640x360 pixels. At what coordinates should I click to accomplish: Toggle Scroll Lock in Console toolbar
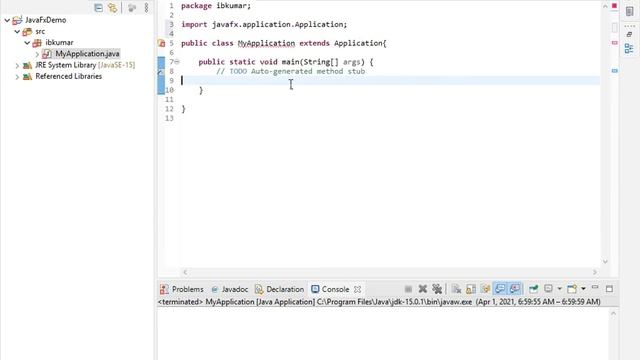471,289
